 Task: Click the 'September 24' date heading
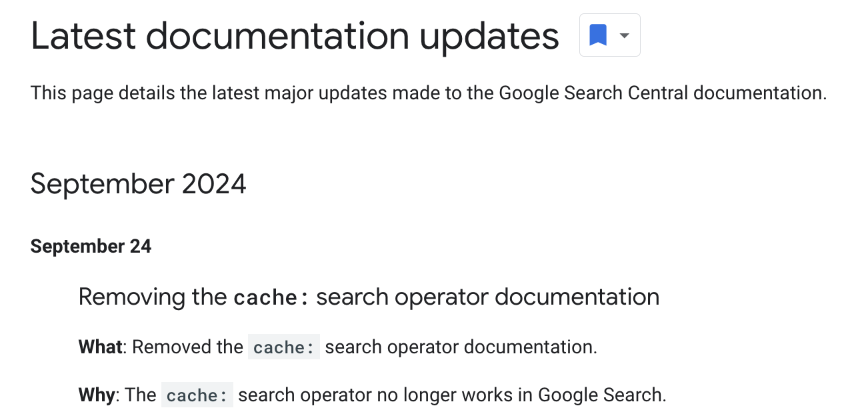[91, 246]
